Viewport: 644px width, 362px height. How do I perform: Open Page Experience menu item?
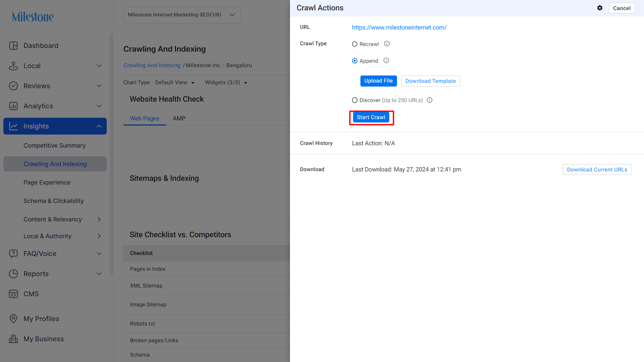click(47, 183)
